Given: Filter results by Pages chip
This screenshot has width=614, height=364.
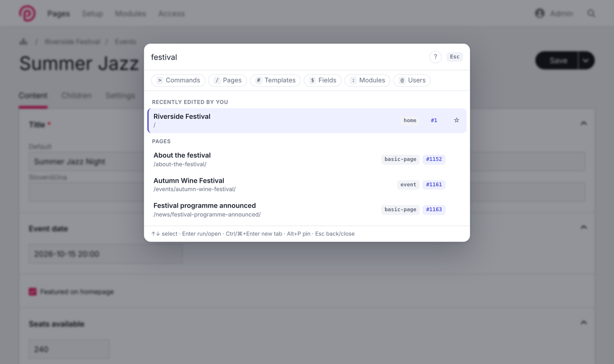Looking at the screenshot, I should (x=228, y=80).
